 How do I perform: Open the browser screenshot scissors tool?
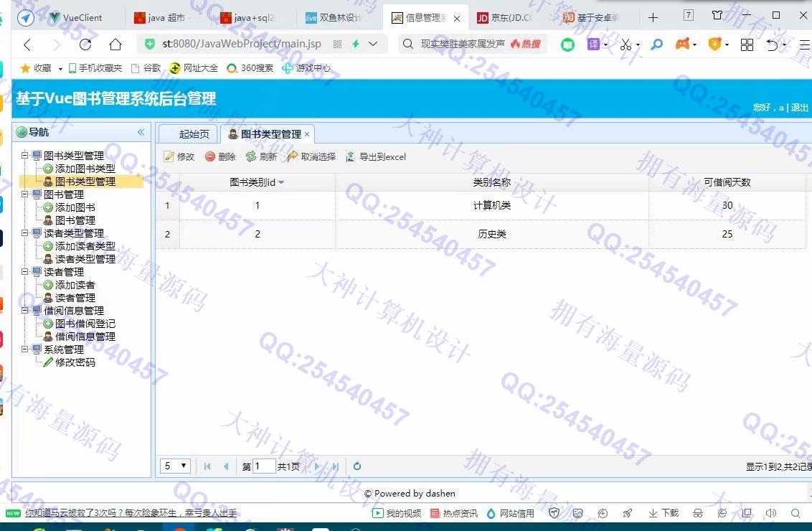(x=626, y=44)
